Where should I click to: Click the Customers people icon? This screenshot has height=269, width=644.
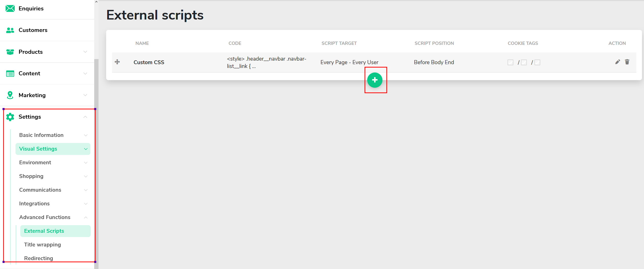point(10,30)
